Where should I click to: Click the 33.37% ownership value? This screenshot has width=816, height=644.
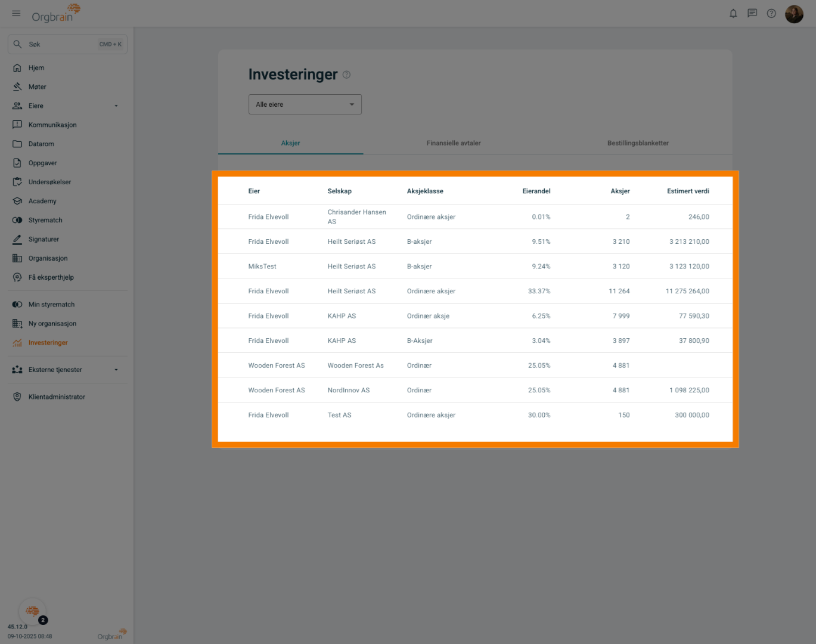[539, 292]
